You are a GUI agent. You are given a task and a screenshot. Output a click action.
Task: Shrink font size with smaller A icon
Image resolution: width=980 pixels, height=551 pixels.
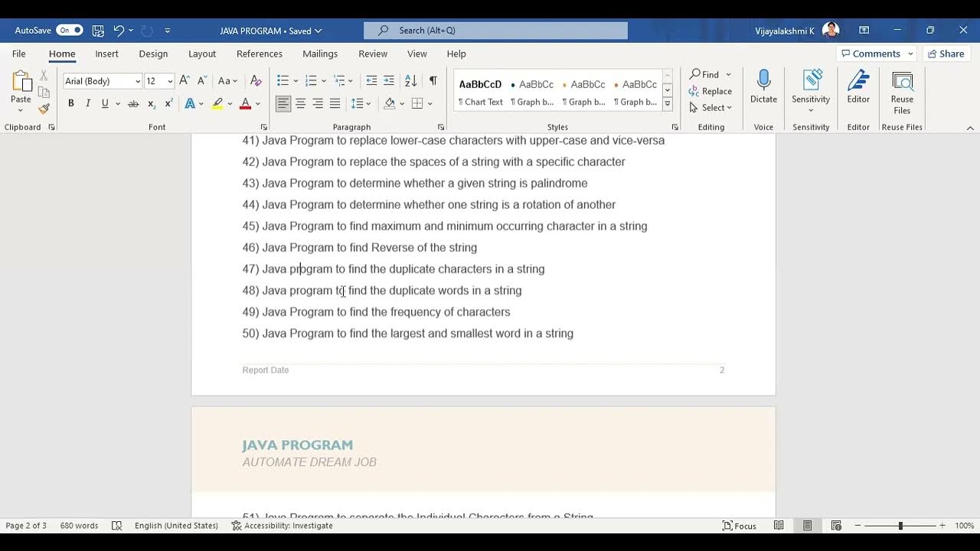[x=202, y=80]
